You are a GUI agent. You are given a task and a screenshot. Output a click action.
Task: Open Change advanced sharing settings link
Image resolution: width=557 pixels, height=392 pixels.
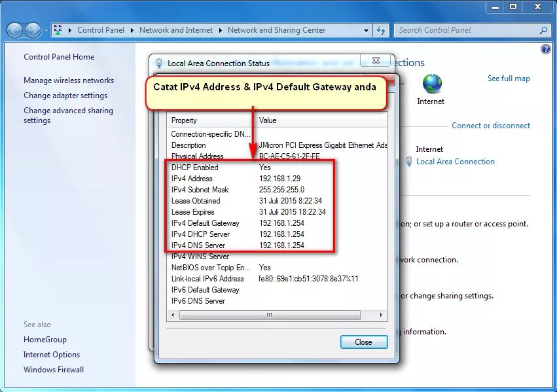click(68, 115)
